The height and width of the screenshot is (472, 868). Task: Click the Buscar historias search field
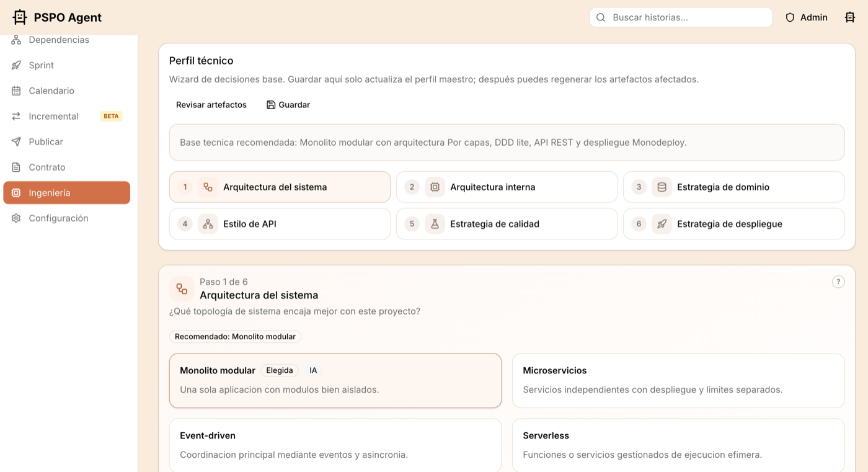click(x=681, y=17)
